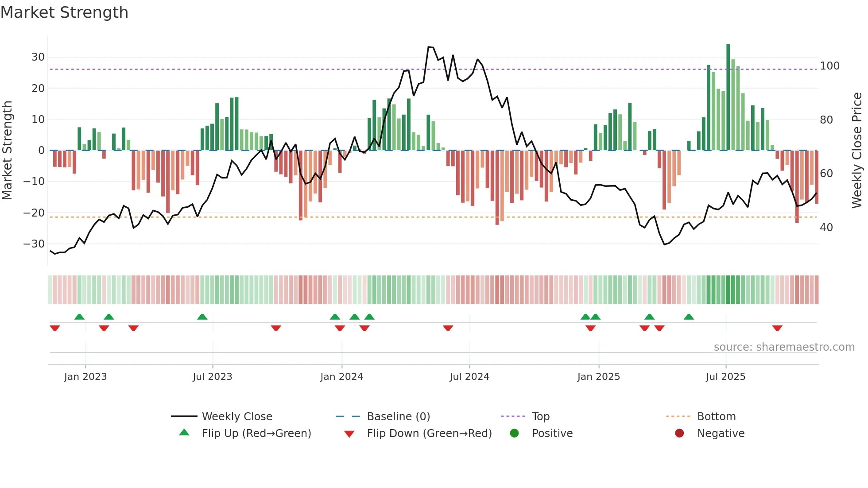Viewport: 868px width, 488px height.
Task: Click Flip Up green triangle legend icon
Action: coord(184,433)
